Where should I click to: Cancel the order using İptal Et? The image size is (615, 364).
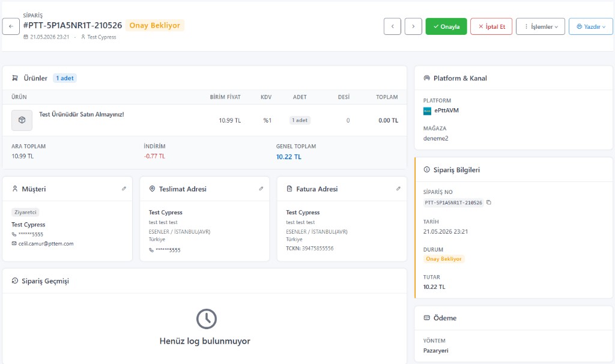491,26
